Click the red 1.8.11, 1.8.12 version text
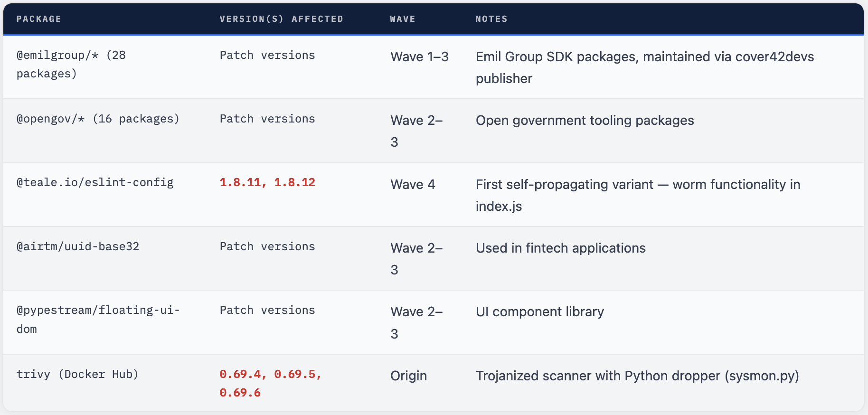 pos(267,182)
